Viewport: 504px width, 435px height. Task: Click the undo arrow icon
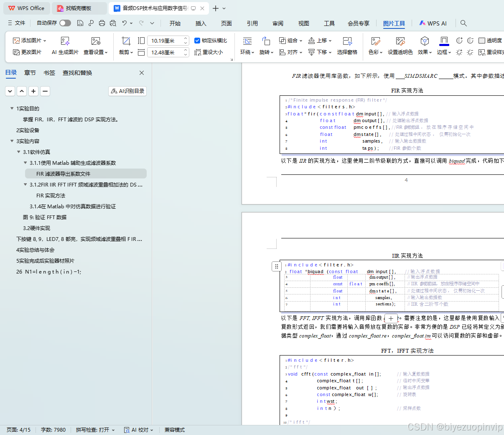pos(125,23)
